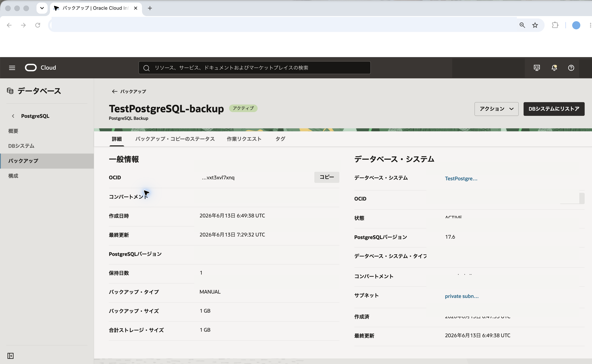Click the 保持日数 value 1
Screen dimensions: 592x364
(201, 273)
